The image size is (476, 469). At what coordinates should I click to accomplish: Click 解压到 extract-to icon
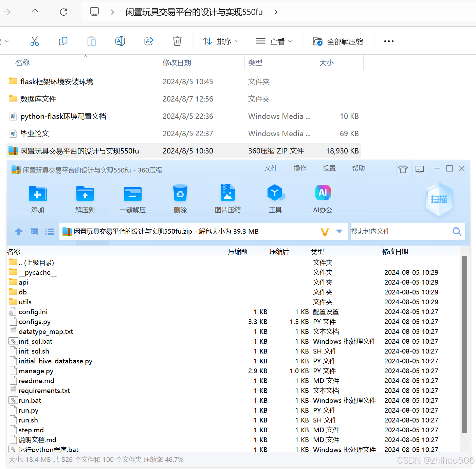point(85,199)
